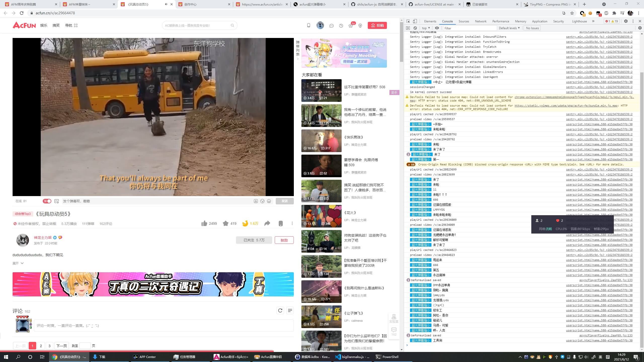Throw a banana on the video
Screen dimensions: 644x362
[245, 223]
